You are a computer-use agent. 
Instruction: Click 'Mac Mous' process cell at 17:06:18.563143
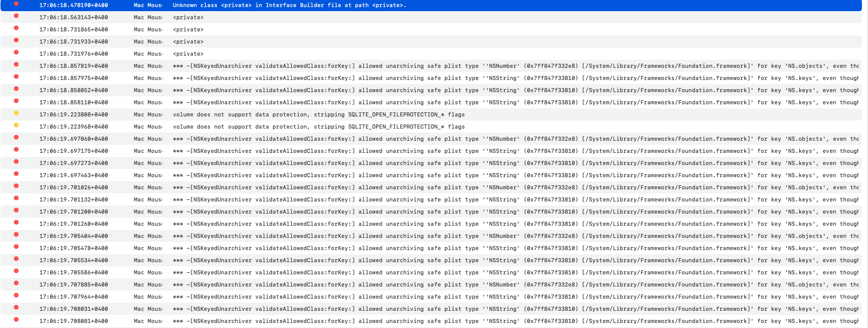pos(148,17)
